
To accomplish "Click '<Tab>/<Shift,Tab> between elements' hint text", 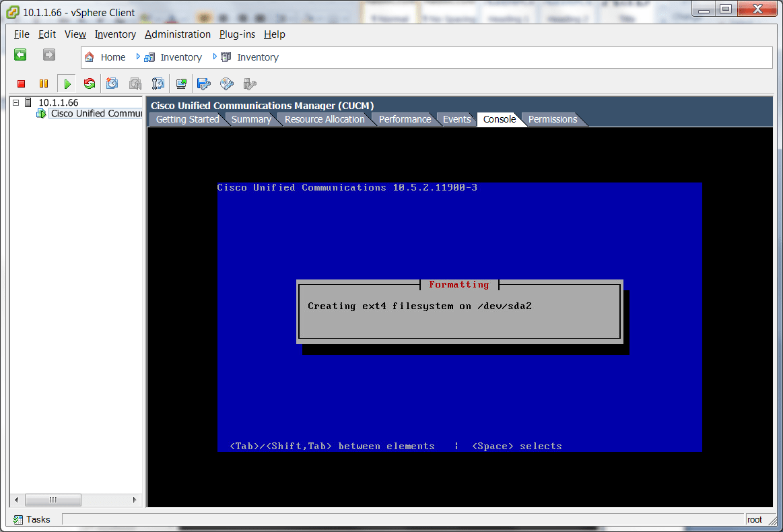I will [x=332, y=446].
